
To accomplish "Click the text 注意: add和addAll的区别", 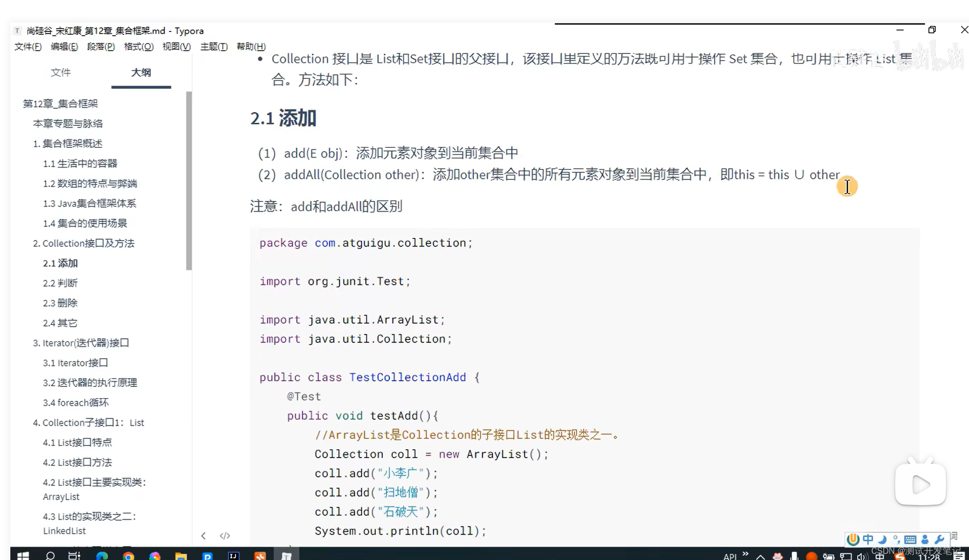I will (326, 206).
